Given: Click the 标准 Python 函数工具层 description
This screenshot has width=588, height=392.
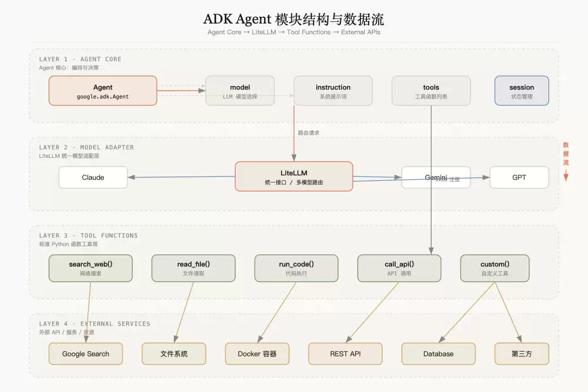Looking at the screenshot, I should click(68, 244).
